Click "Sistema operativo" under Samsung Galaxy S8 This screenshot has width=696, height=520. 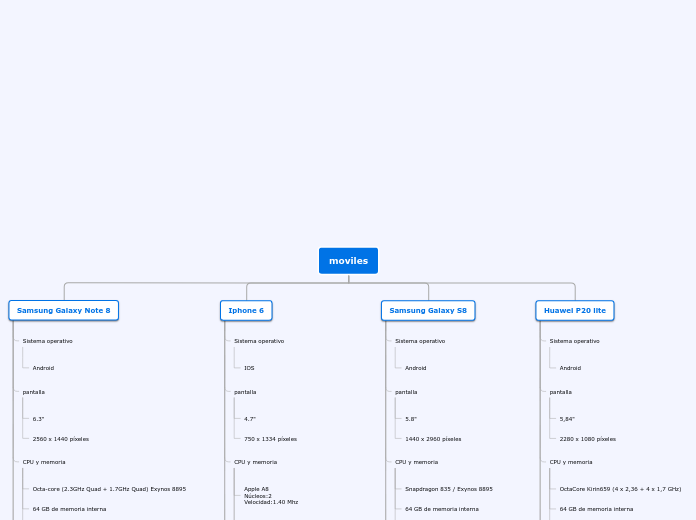click(x=420, y=341)
